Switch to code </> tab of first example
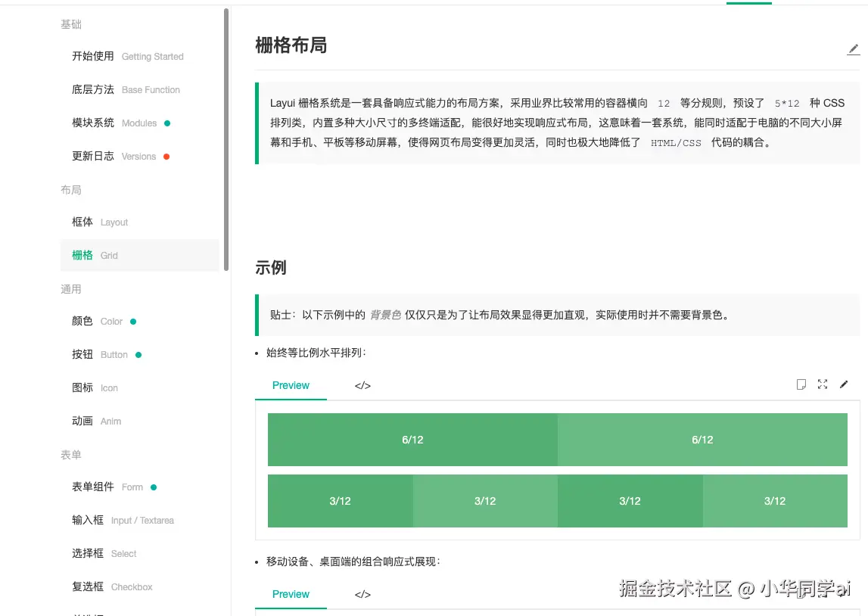 [362, 385]
